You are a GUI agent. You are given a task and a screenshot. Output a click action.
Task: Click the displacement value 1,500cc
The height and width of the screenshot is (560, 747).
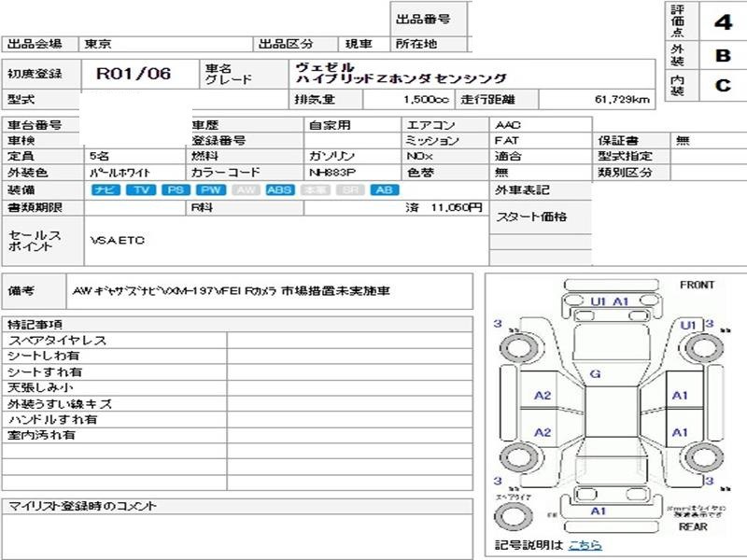tap(426, 100)
